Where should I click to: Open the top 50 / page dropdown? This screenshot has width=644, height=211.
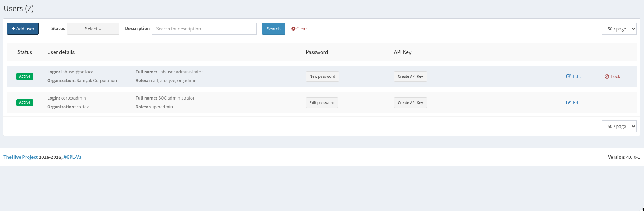pos(619,29)
